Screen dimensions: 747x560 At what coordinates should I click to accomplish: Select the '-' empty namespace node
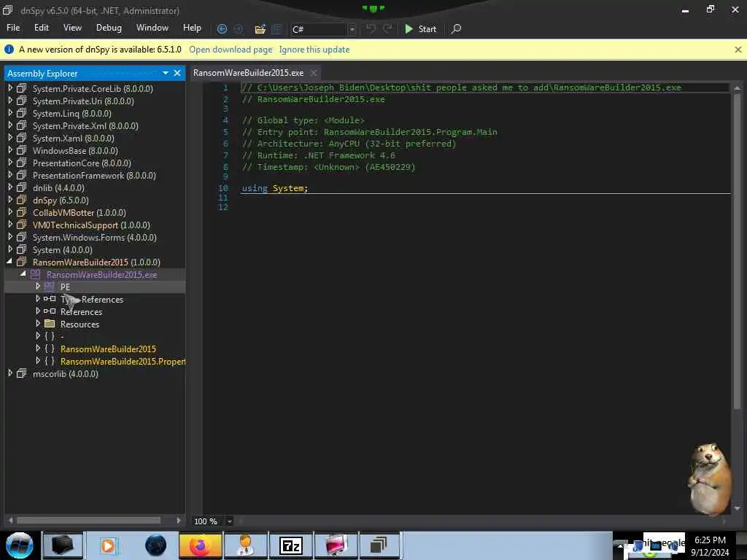tap(62, 336)
